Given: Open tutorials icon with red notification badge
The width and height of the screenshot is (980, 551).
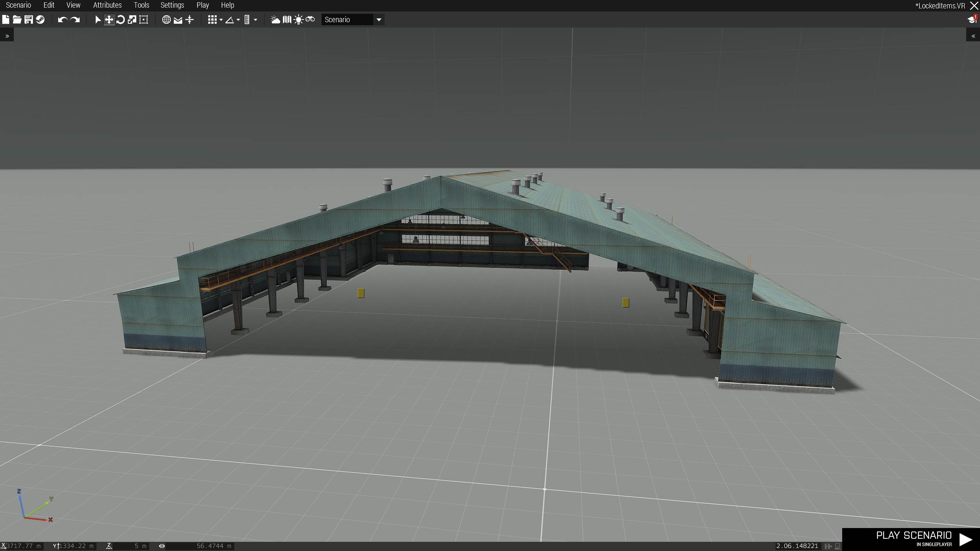Looking at the screenshot, I should coord(972,20).
